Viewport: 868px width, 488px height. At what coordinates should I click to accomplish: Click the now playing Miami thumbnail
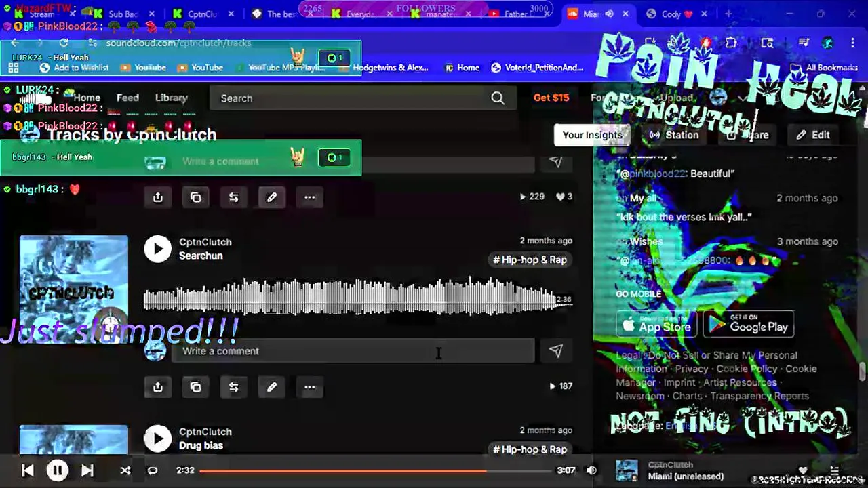(x=627, y=470)
